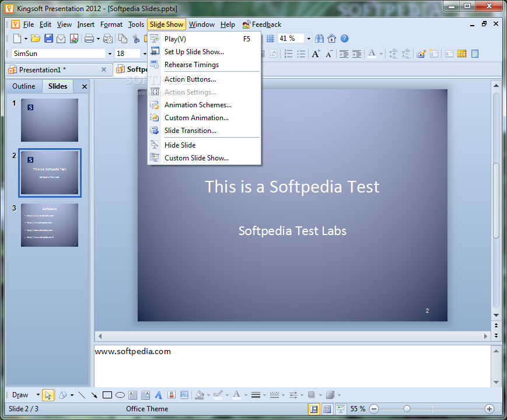The width and height of the screenshot is (507, 420).
Task: Click the Home house icon
Action: point(332,38)
